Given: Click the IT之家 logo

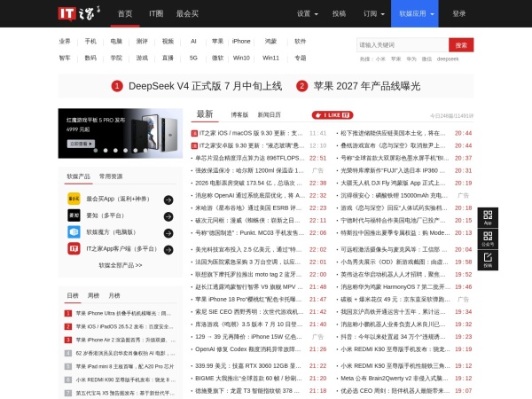Looking at the screenshot, I should 79,13.
